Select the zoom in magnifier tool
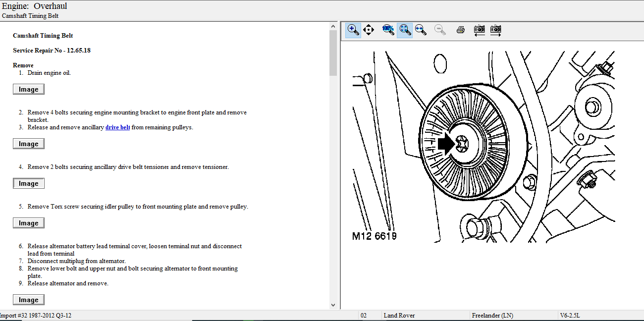 click(x=353, y=30)
